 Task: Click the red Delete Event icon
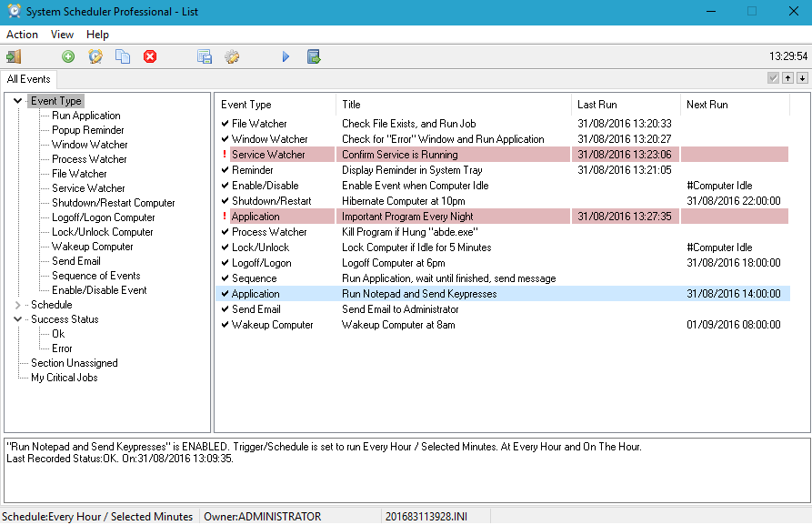tap(150, 56)
